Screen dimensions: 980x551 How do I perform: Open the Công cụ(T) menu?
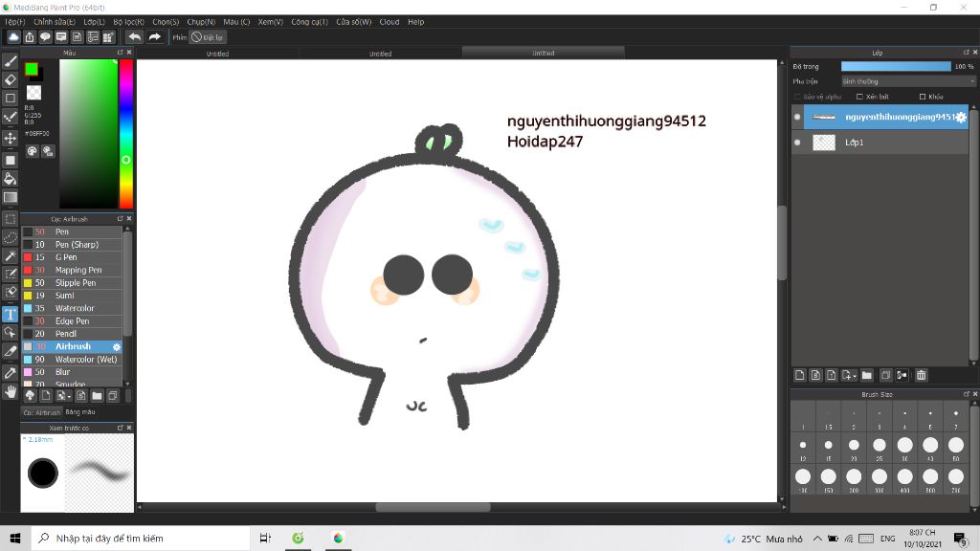[309, 22]
